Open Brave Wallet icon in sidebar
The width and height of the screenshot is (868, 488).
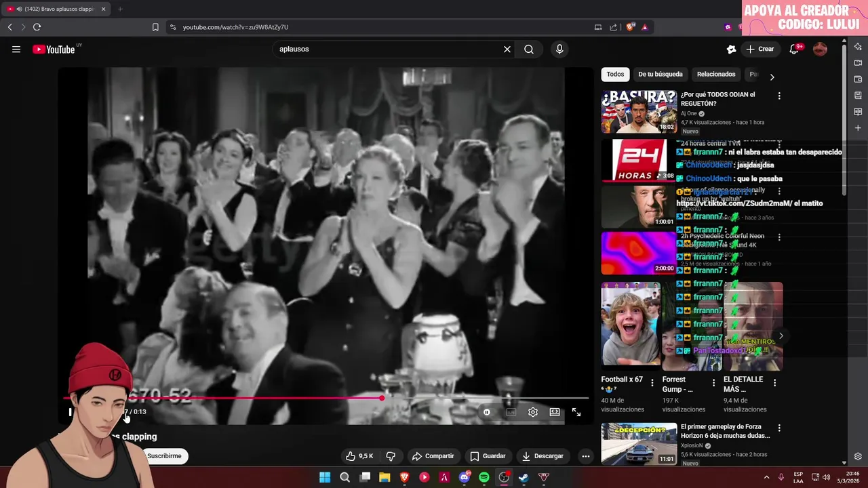click(858, 79)
